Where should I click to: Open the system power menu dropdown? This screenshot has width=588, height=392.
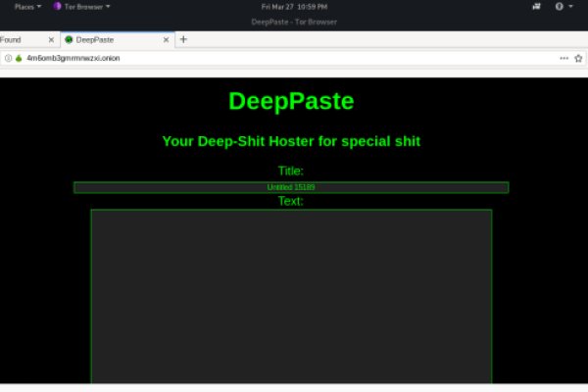(564, 6)
